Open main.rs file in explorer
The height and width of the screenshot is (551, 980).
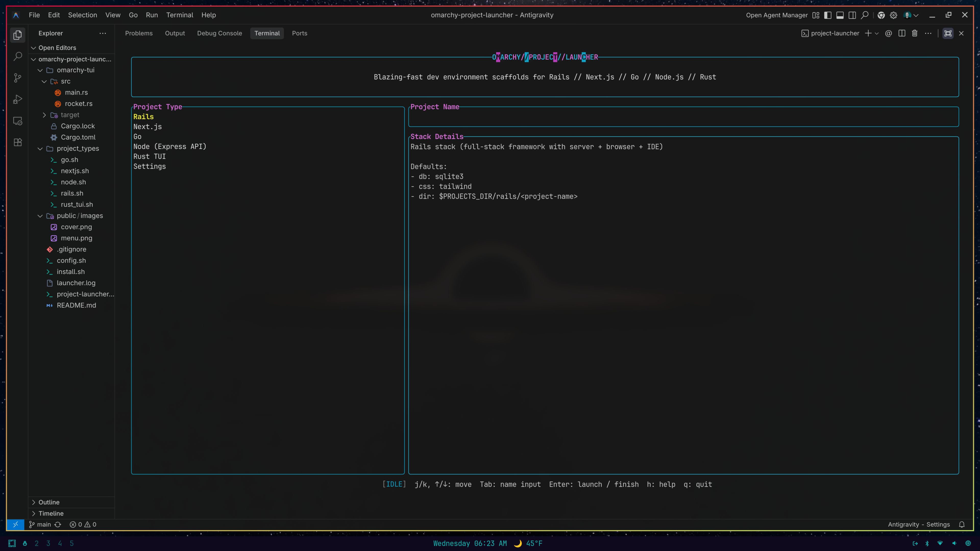click(76, 92)
